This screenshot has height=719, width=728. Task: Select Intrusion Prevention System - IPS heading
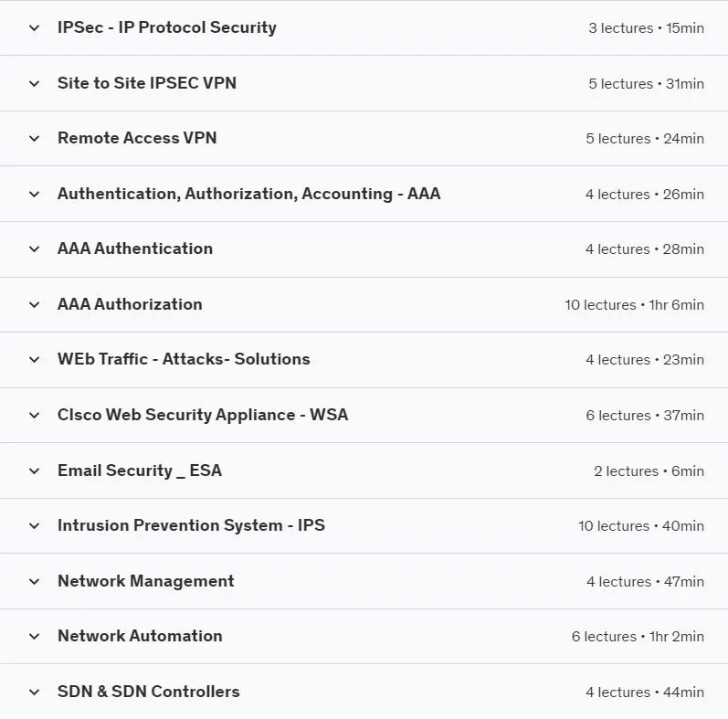click(191, 525)
